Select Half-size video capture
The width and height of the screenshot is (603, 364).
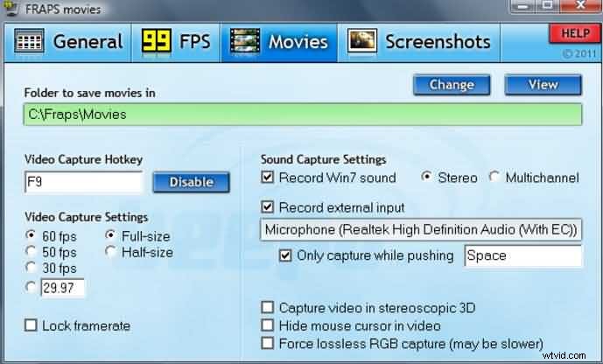pyautogui.click(x=110, y=252)
